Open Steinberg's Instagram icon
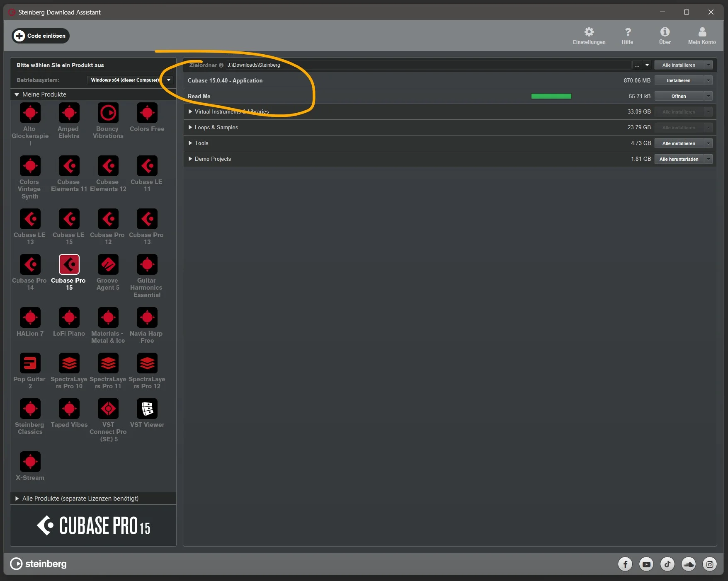This screenshot has height=581, width=728. (x=710, y=564)
